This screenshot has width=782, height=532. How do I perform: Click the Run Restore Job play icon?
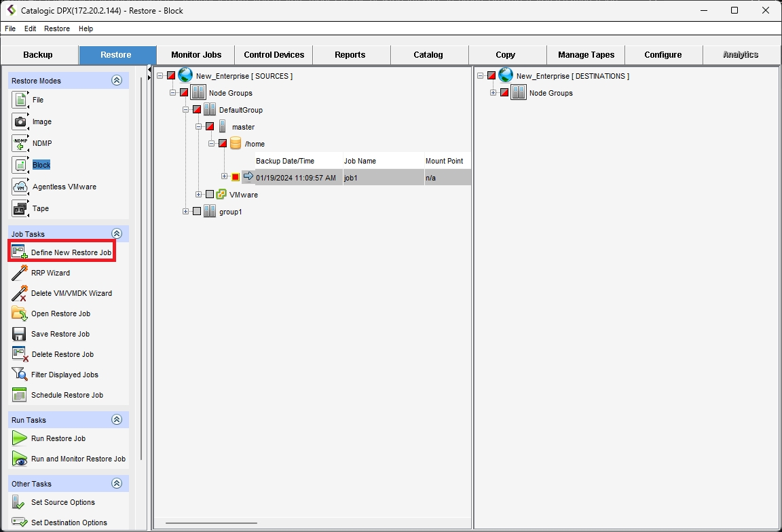click(20, 438)
